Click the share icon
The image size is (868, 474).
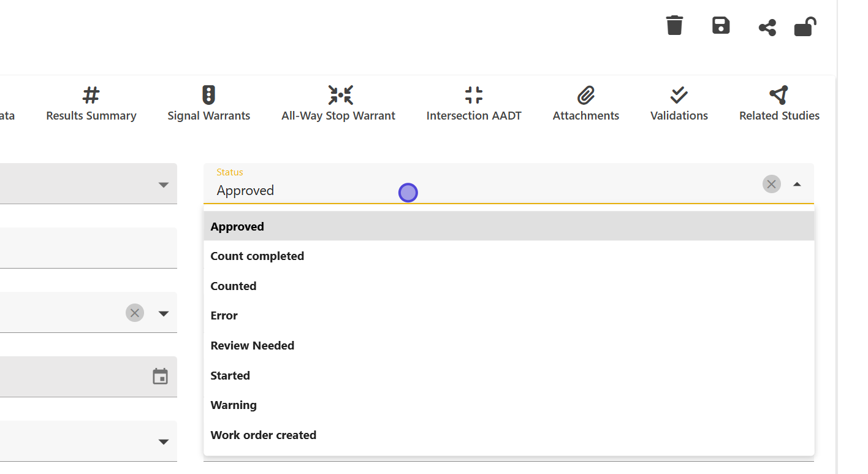767,28
